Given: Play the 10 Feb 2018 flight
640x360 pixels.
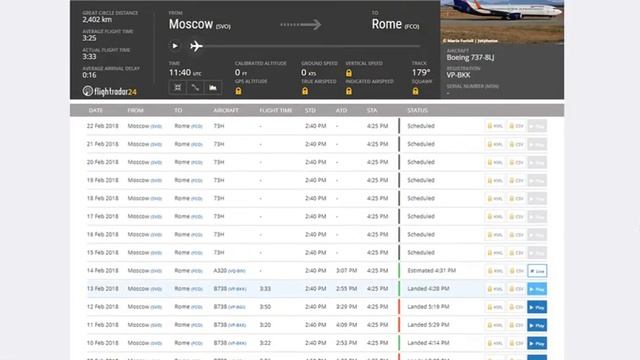Looking at the screenshot, I should tap(537, 343).
